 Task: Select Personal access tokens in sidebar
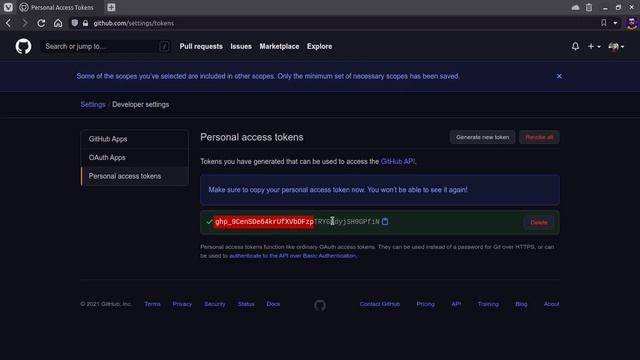(134, 176)
